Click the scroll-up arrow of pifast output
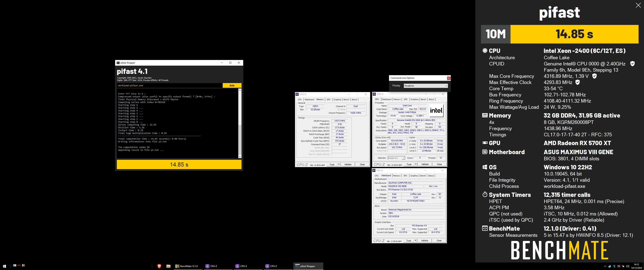Viewport: 644px width, 270px height. point(240,90)
